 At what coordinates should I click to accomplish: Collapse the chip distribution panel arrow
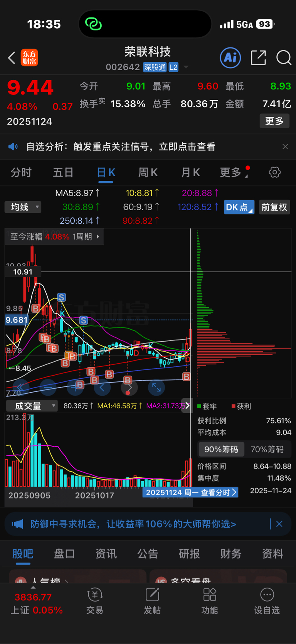pyautogui.click(x=187, y=405)
